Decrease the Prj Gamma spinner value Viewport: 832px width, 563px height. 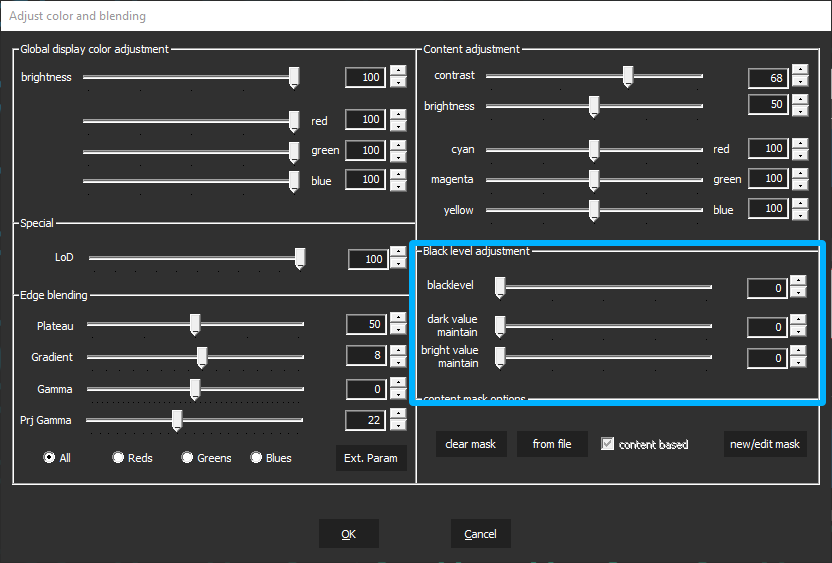pyautogui.click(x=398, y=426)
